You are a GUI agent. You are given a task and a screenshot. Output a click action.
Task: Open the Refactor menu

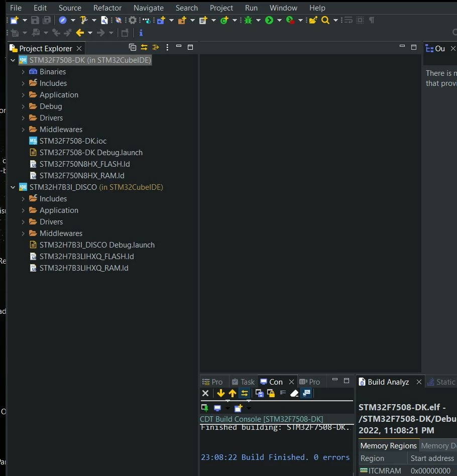107,8
